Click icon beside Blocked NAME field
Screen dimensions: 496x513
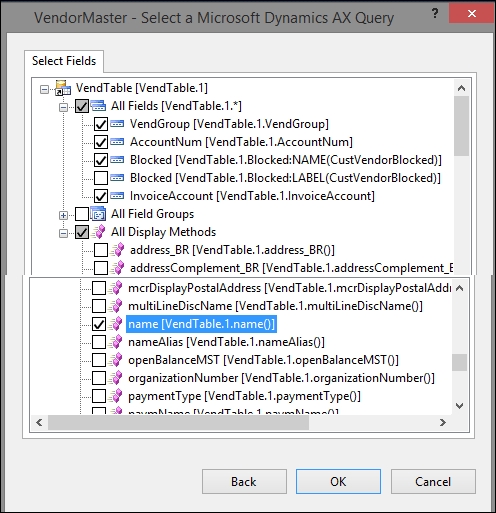pos(117,160)
